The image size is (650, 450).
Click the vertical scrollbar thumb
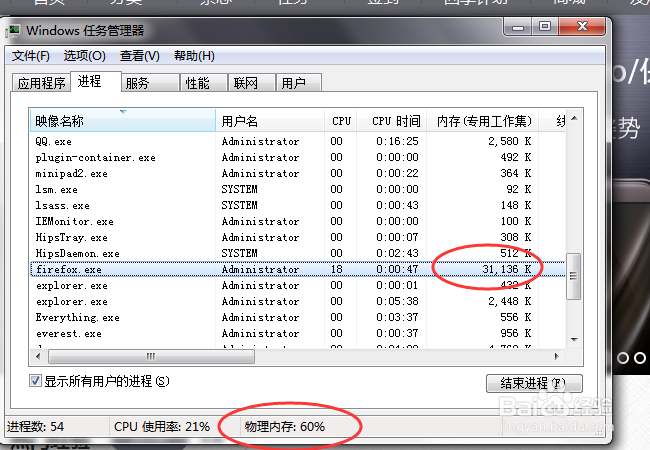(x=574, y=276)
